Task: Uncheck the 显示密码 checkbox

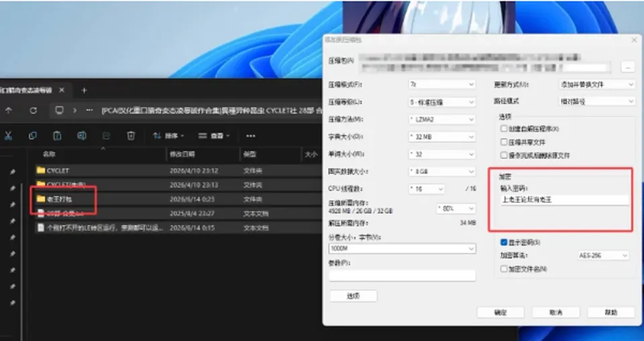Action: click(504, 243)
